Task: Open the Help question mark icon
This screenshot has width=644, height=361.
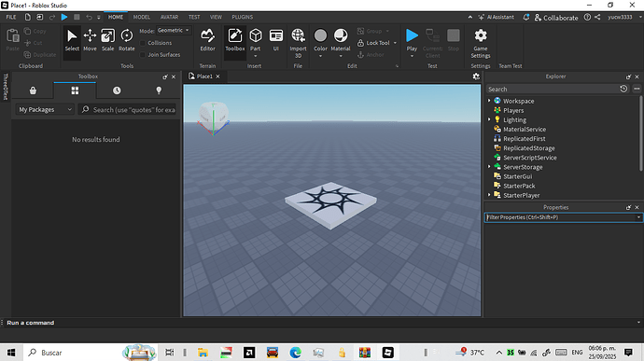Action: tap(587, 17)
